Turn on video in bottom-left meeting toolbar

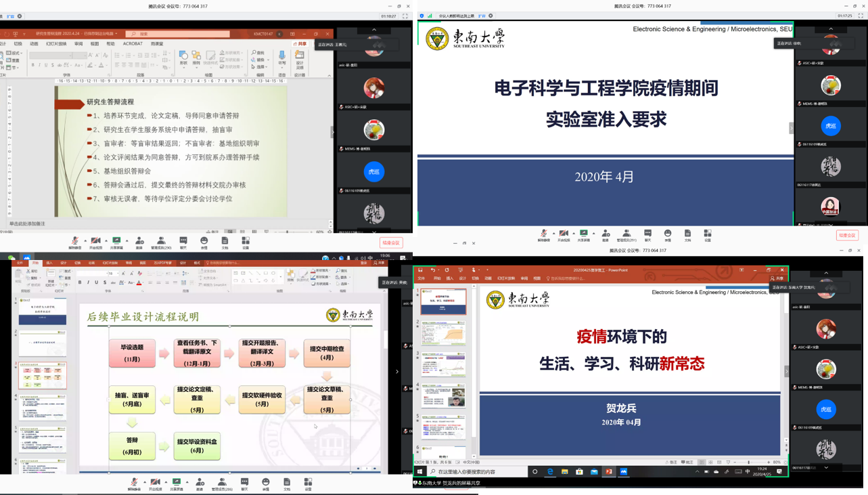point(155,485)
